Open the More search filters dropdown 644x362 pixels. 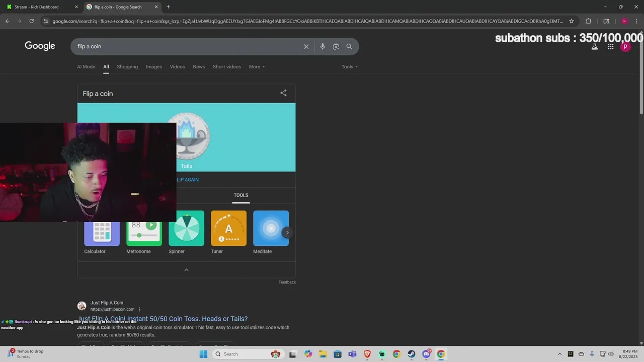[257, 67]
